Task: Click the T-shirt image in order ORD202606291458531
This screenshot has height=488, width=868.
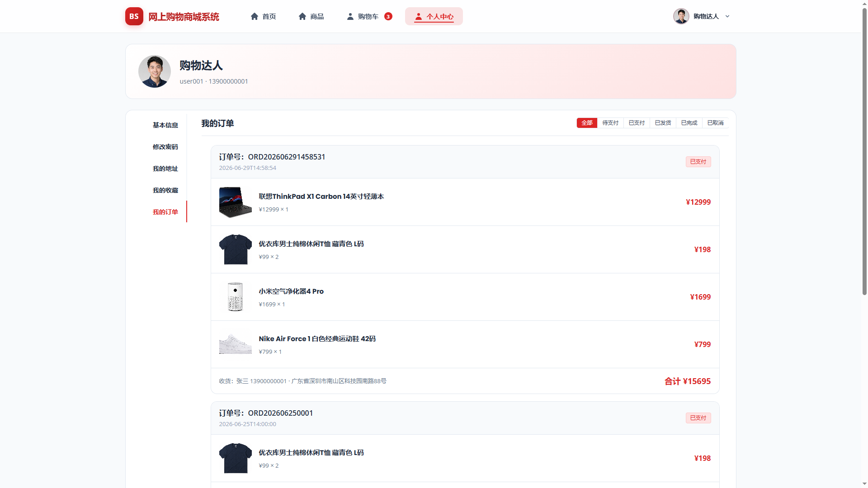Action: [x=236, y=249]
